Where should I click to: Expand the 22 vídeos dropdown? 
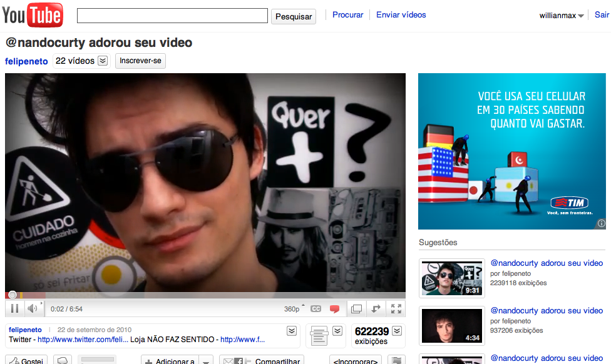103,61
